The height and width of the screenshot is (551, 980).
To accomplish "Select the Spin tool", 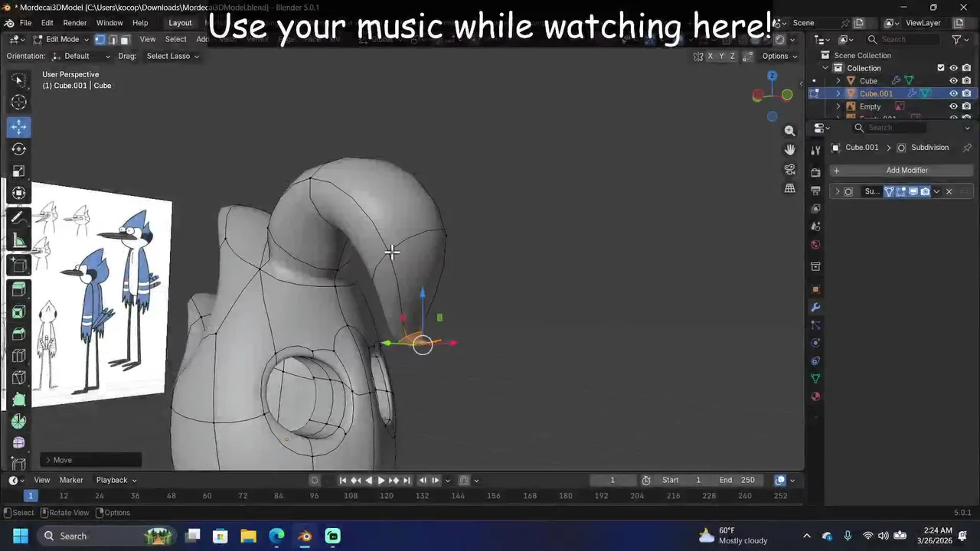I will tap(19, 422).
